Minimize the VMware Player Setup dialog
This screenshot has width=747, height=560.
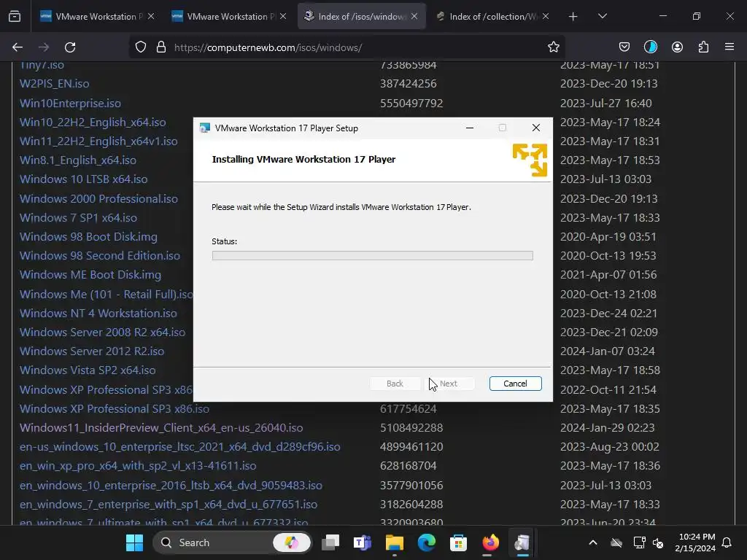pyautogui.click(x=470, y=128)
